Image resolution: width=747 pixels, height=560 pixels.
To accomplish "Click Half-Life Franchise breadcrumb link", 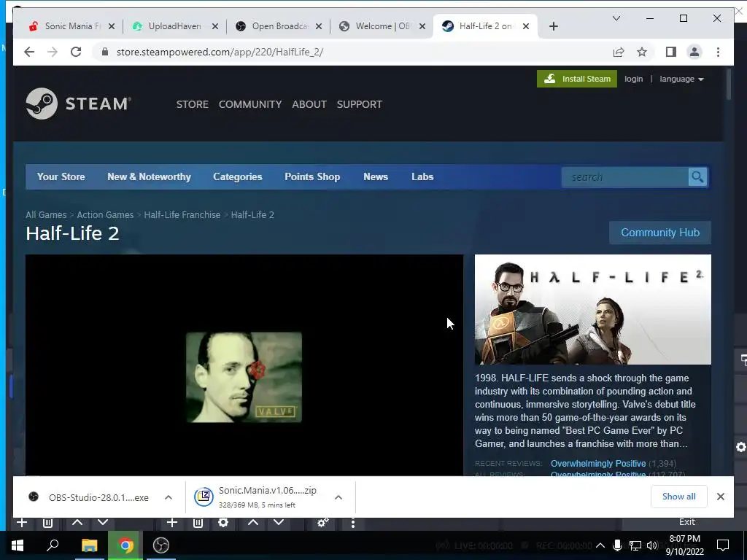I will (x=182, y=215).
